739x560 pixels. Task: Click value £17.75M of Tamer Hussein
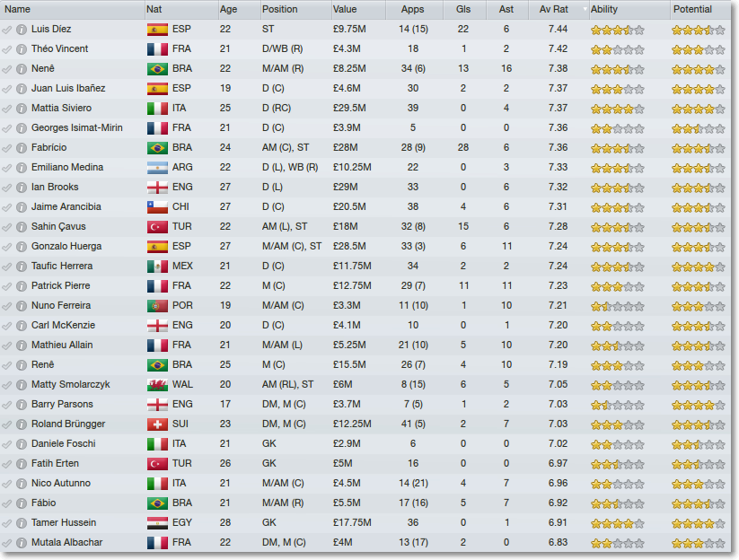pos(352,523)
